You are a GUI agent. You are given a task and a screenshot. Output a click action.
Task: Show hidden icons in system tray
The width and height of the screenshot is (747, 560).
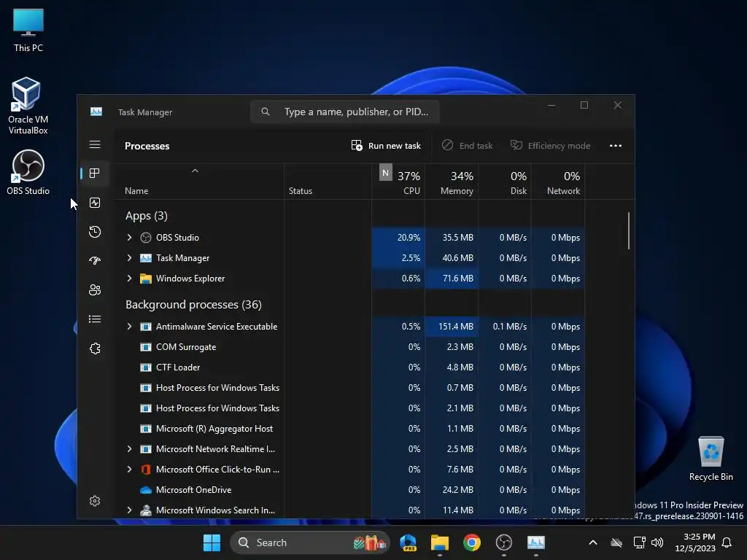(x=593, y=542)
